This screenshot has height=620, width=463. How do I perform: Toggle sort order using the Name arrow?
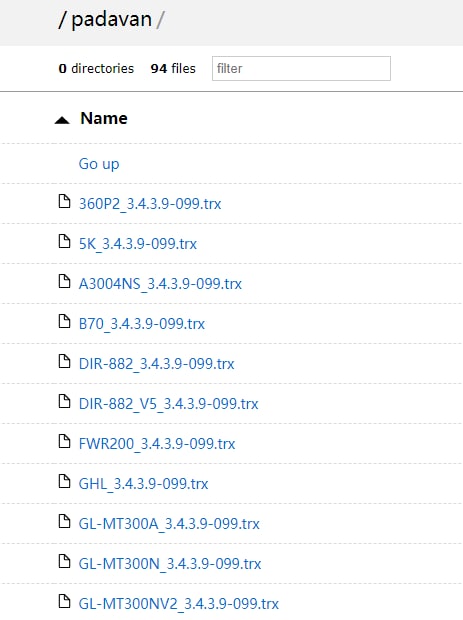pyautogui.click(x=62, y=120)
